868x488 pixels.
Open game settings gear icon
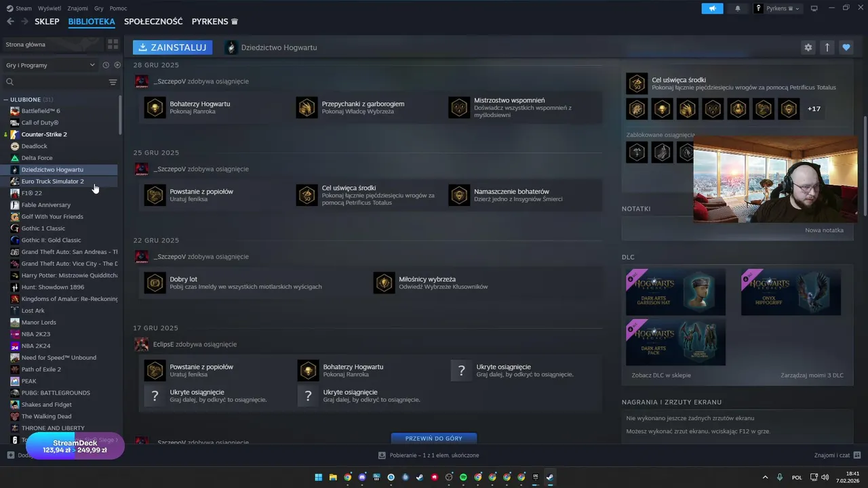point(808,47)
